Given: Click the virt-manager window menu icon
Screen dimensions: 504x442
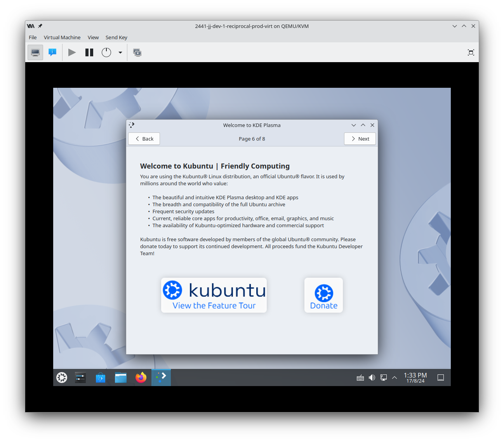Looking at the screenshot, I should [x=31, y=26].
